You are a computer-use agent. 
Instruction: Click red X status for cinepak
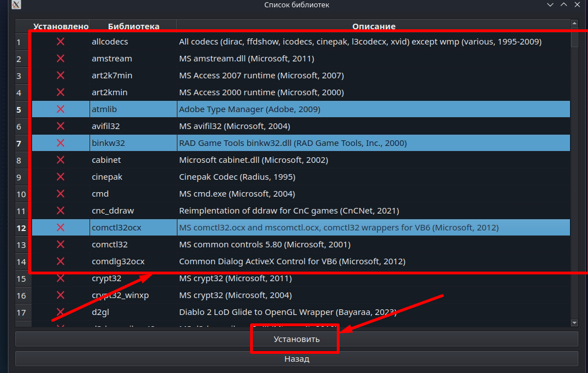coord(60,177)
